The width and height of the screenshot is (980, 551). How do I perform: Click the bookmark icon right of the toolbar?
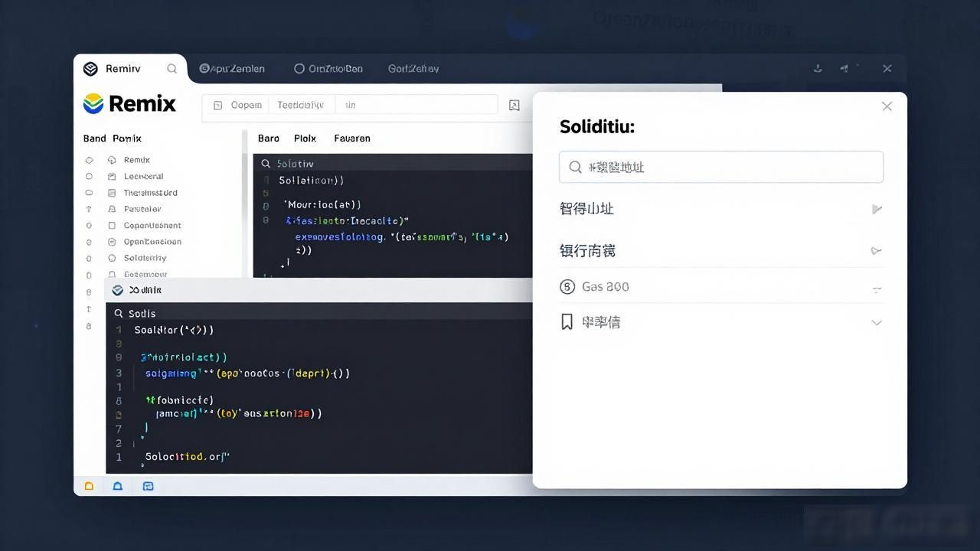[x=514, y=105]
